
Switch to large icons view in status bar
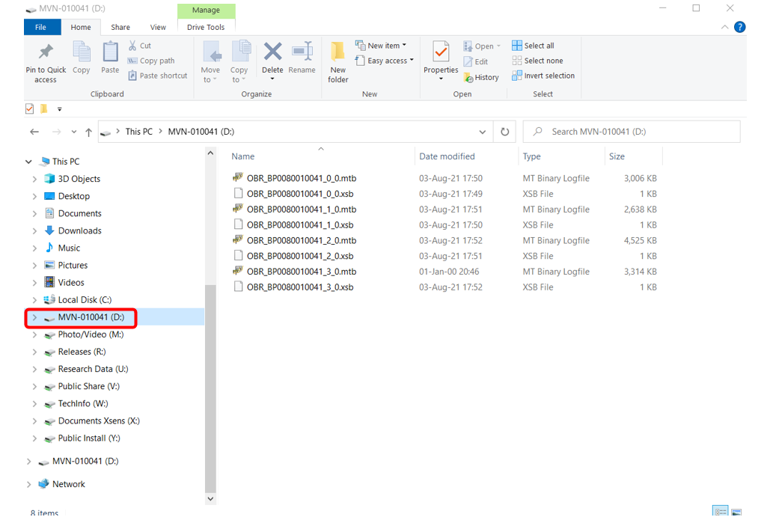736,512
